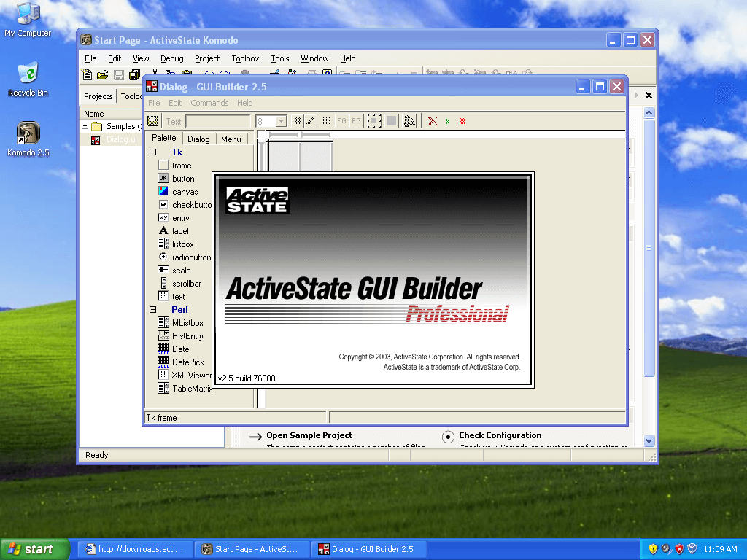Pick the HistEntry Perl widget
The width and height of the screenshot is (747, 560).
click(x=181, y=335)
